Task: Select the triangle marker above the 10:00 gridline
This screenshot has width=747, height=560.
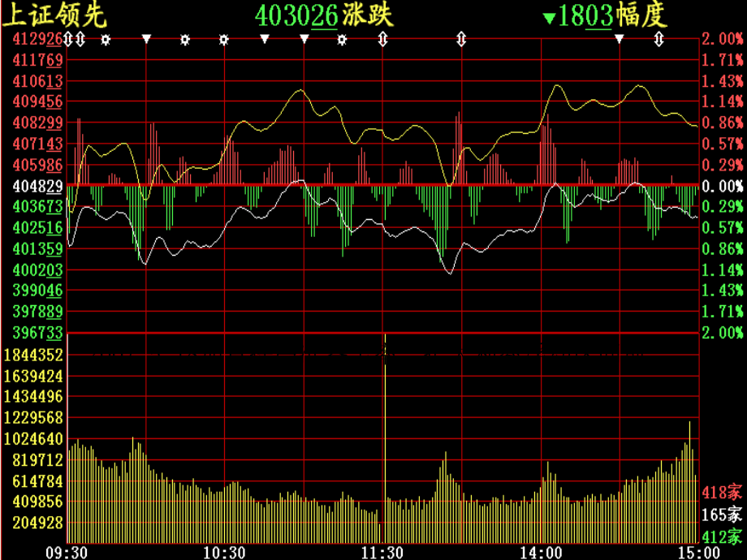Action: [146, 39]
